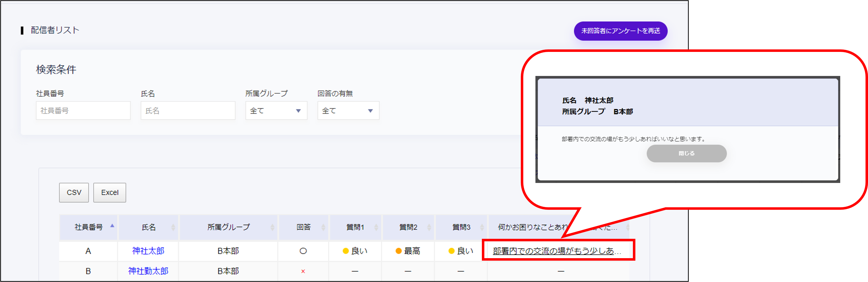Click sort icon in 所属グループ column header

tap(272, 227)
